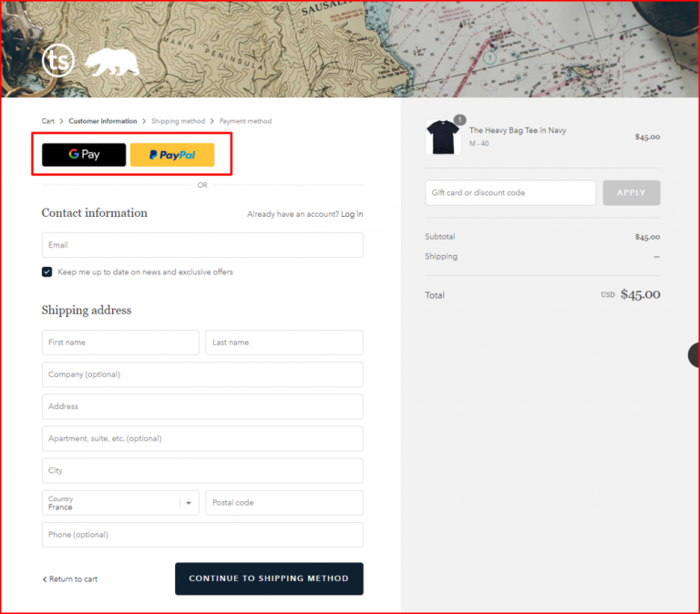Open the Country dropdown showing France
Screen dimensions: 700x614
click(x=120, y=503)
